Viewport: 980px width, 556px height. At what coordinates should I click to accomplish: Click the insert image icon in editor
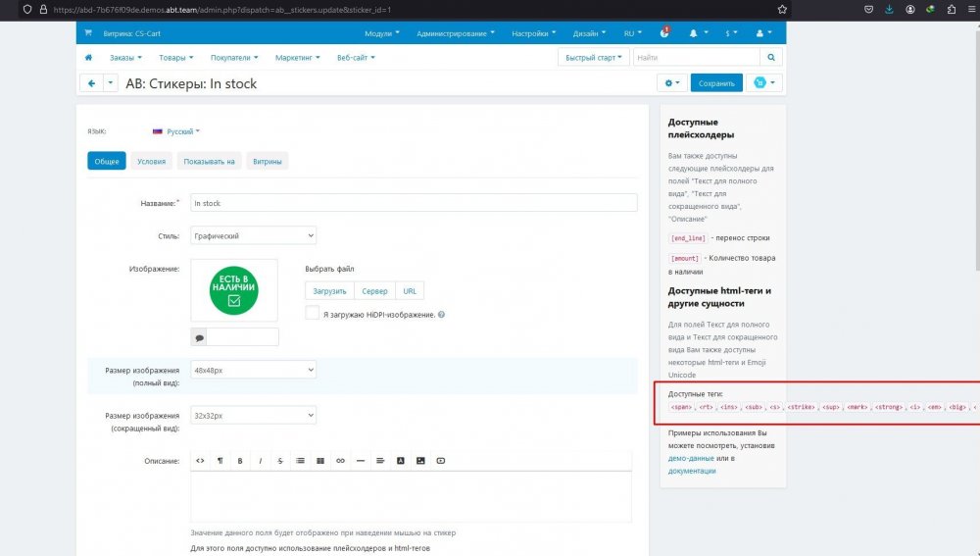[x=420, y=460]
